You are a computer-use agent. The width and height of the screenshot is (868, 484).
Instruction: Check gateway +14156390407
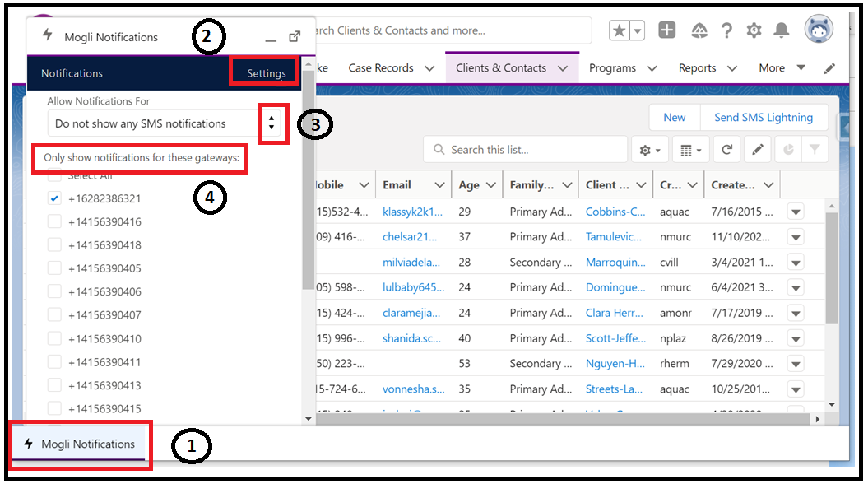[x=54, y=314]
